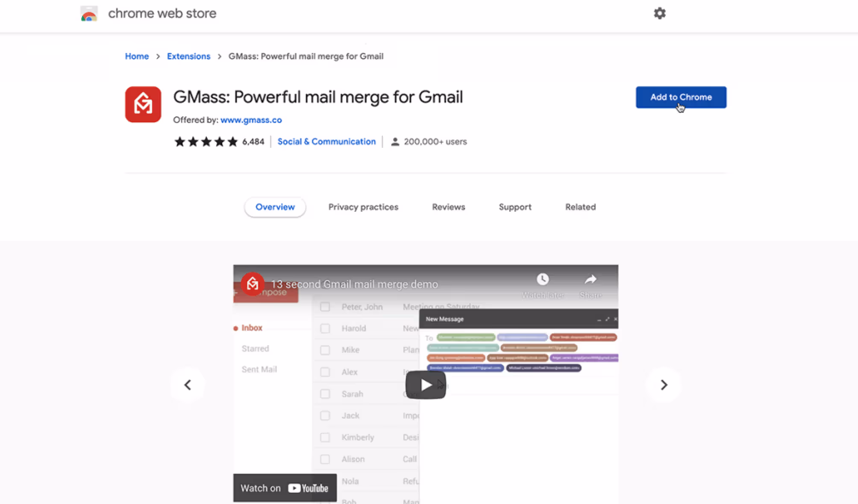Open the settings gear icon
This screenshot has width=858, height=504.
(x=659, y=13)
